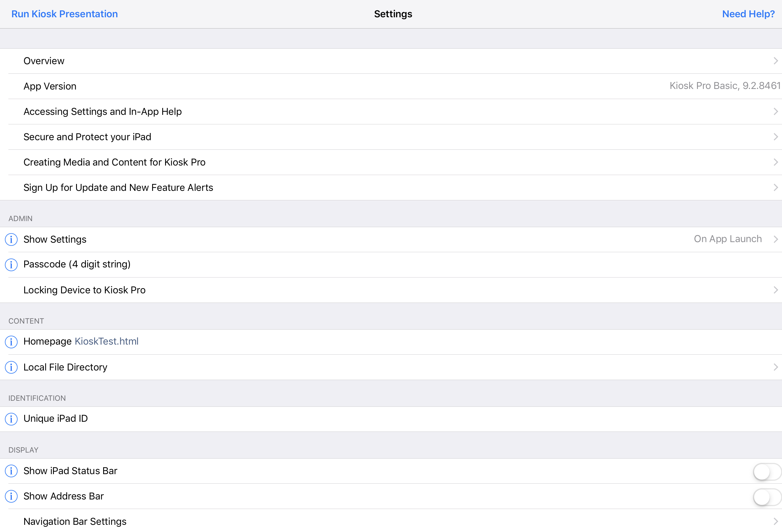Turn on the Show Address Bar switch
Screen dimensions: 782x532
point(767,497)
